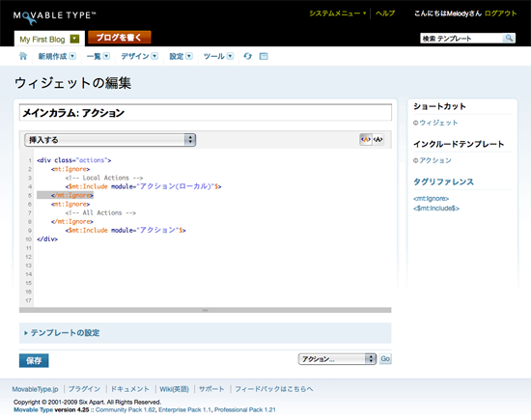Open MovableType.jp footer link
531x420 pixels.
click(x=35, y=389)
